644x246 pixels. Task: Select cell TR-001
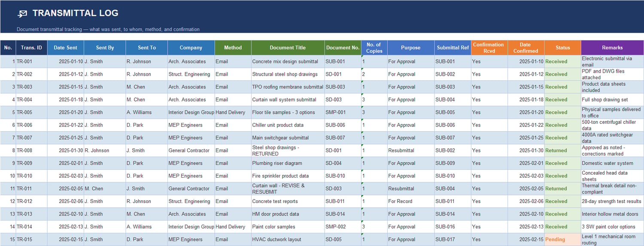click(x=31, y=61)
